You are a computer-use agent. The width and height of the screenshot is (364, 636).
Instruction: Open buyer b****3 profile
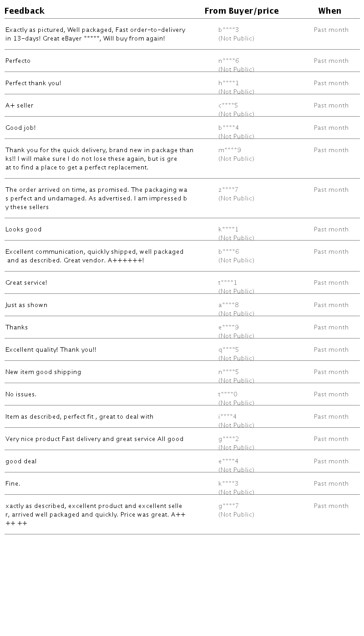(x=228, y=30)
